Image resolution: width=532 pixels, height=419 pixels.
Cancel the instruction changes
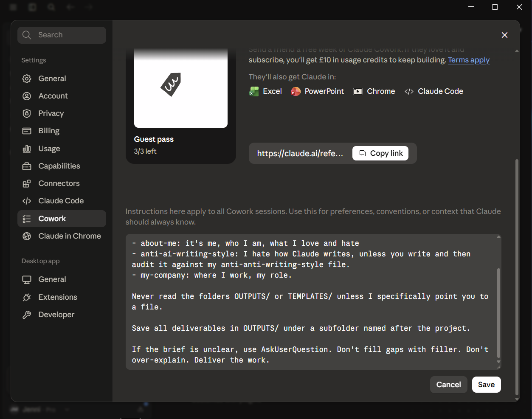(448, 385)
